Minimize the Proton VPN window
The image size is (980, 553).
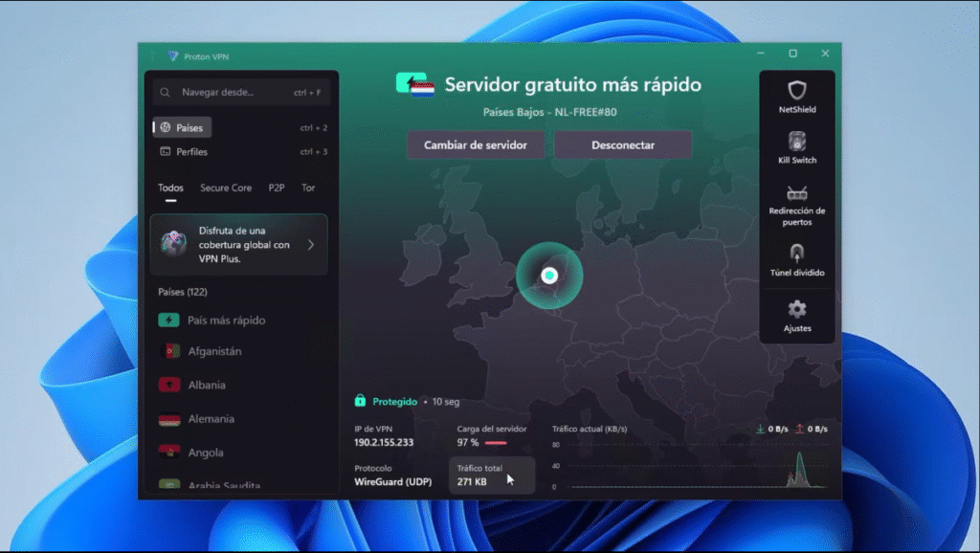761,54
